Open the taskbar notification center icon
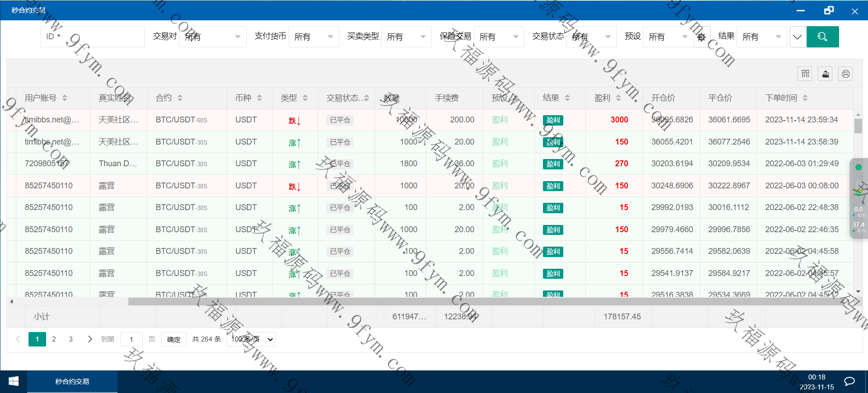The width and height of the screenshot is (868, 393). [849, 382]
